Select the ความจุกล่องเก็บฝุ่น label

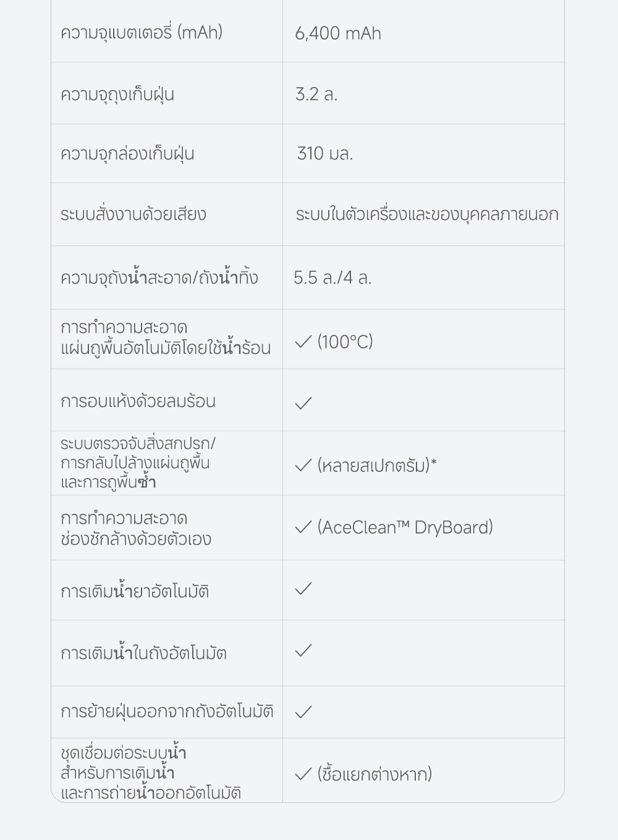click(127, 153)
